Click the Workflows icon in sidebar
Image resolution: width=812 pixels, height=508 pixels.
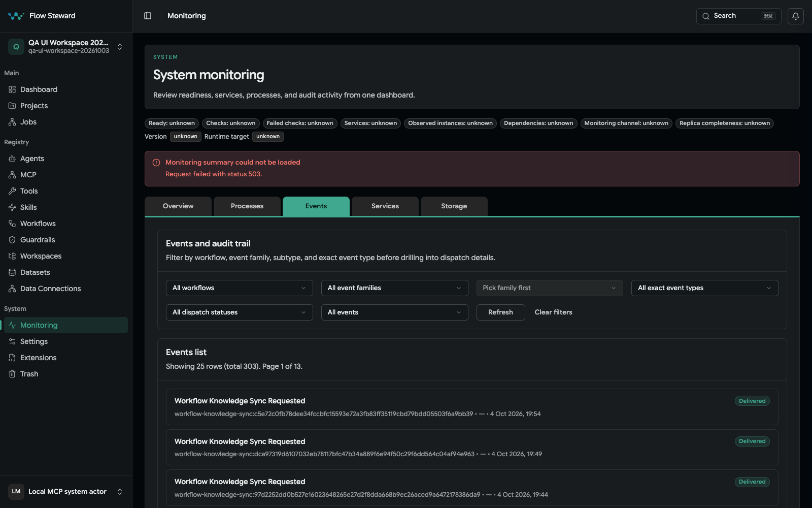click(12, 224)
